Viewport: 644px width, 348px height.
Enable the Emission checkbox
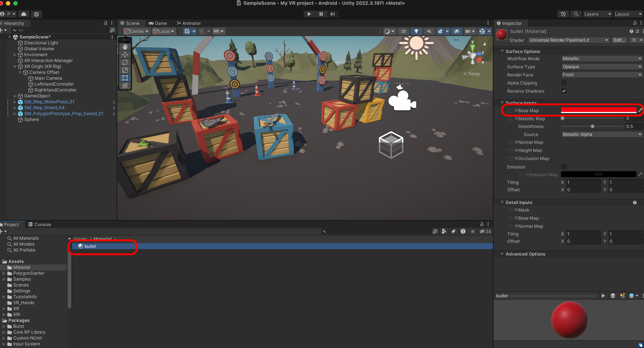point(564,167)
